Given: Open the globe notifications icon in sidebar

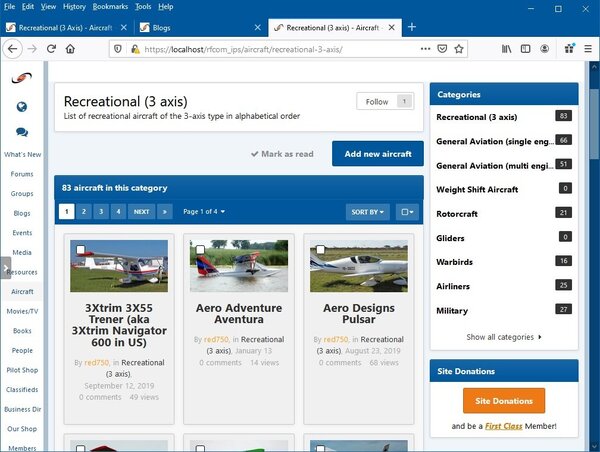Looking at the screenshot, I should coord(21,107).
